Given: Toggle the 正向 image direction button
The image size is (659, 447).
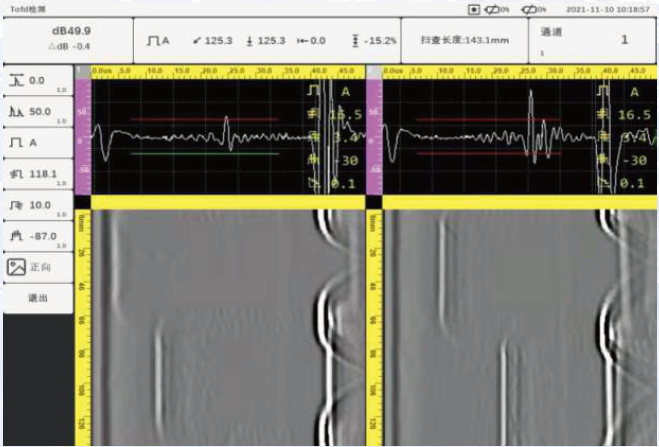Looking at the screenshot, I should (38, 267).
